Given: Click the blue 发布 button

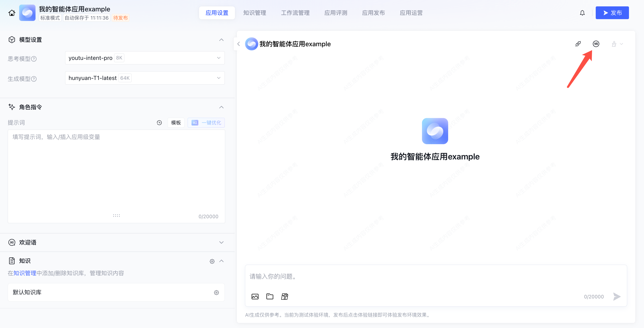Looking at the screenshot, I should pyautogui.click(x=612, y=13).
